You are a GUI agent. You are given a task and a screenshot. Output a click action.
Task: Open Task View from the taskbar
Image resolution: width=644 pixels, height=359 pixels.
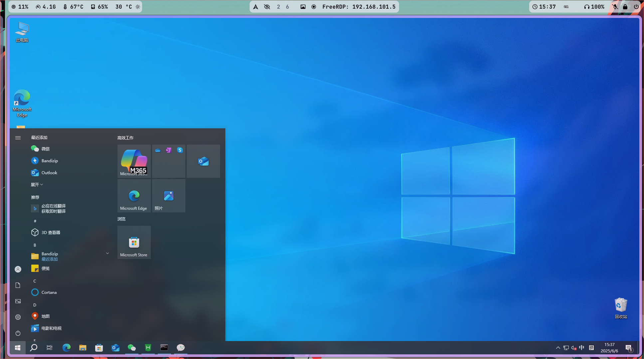(50, 348)
